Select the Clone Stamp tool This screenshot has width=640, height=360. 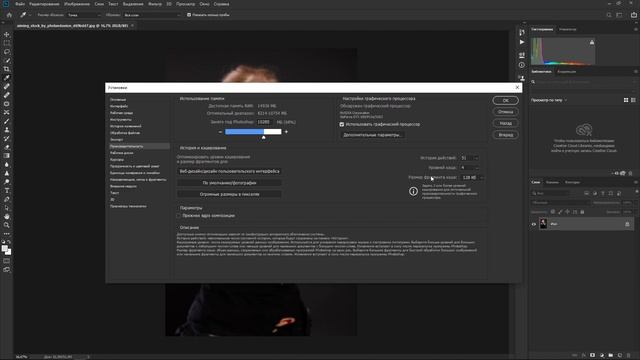tap(7, 129)
